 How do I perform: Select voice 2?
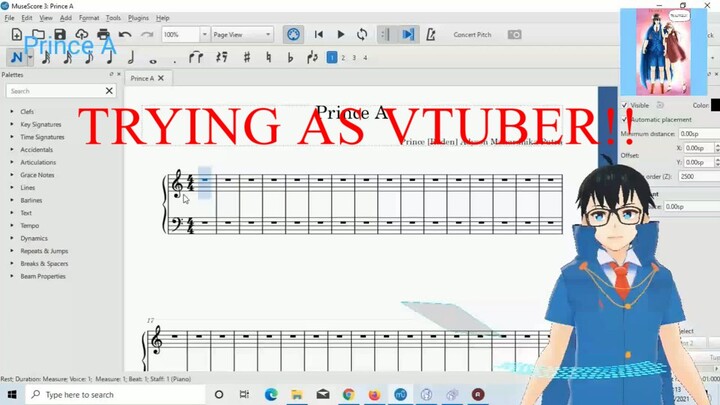pyautogui.click(x=343, y=58)
